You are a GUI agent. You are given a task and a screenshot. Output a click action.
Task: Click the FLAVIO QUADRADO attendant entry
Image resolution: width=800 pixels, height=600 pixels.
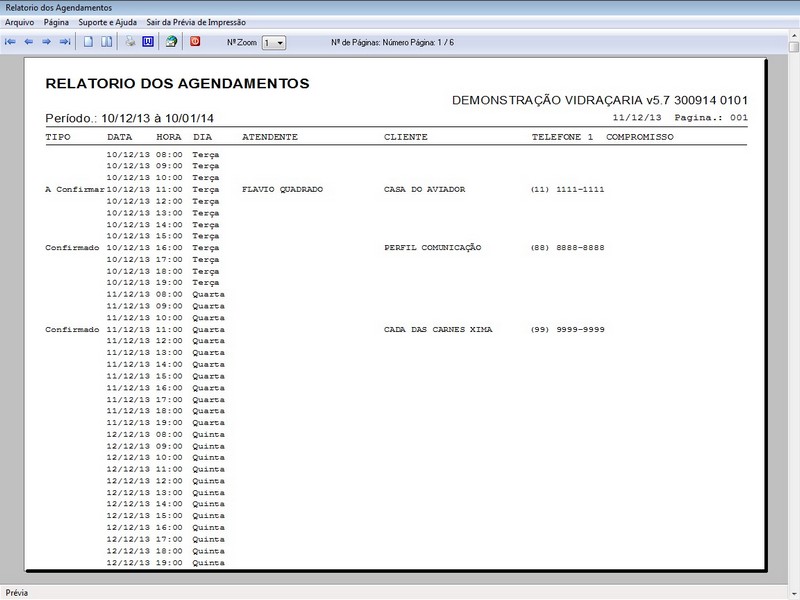(282, 189)
